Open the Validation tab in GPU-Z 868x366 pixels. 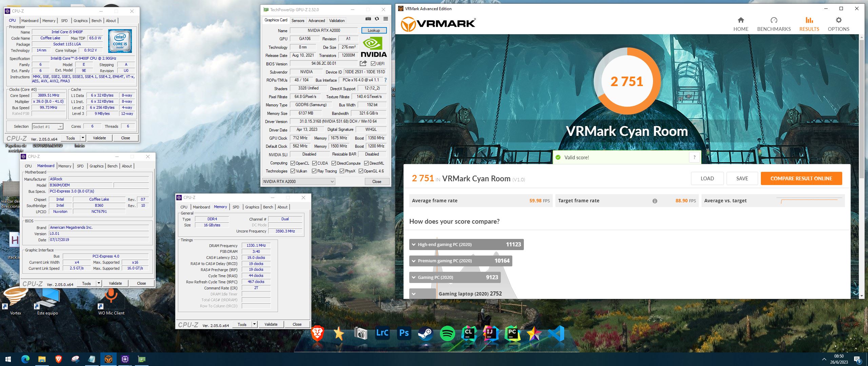click(x=337, y=20)
